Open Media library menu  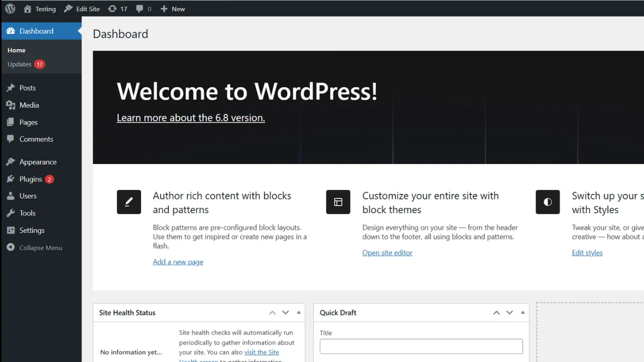[29, 105]
